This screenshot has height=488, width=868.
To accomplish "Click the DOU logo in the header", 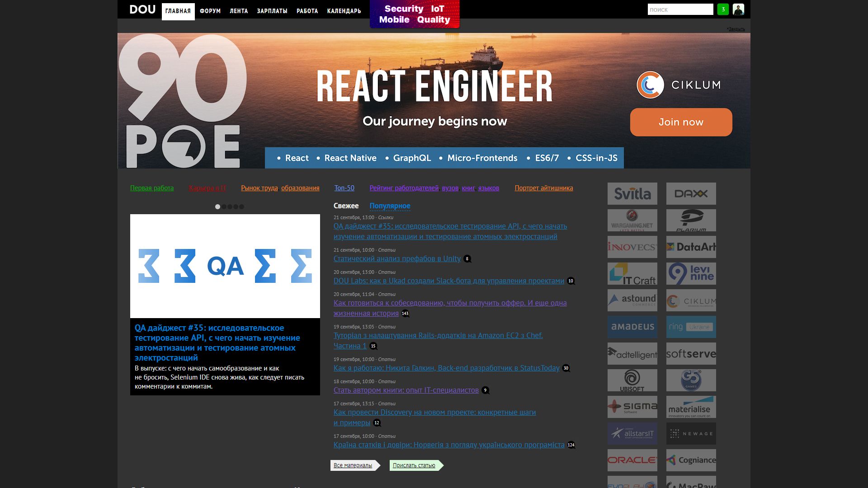I will click(x=142, y=9).
